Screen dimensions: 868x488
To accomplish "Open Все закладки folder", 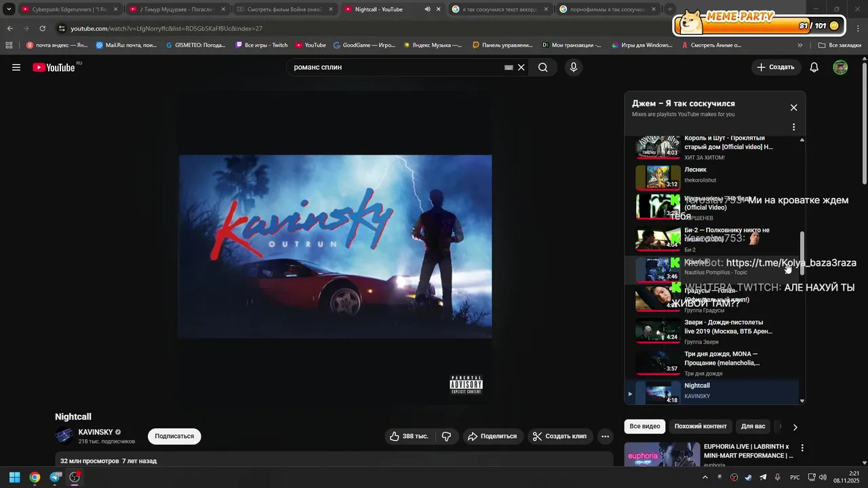I will pos(840,45).
